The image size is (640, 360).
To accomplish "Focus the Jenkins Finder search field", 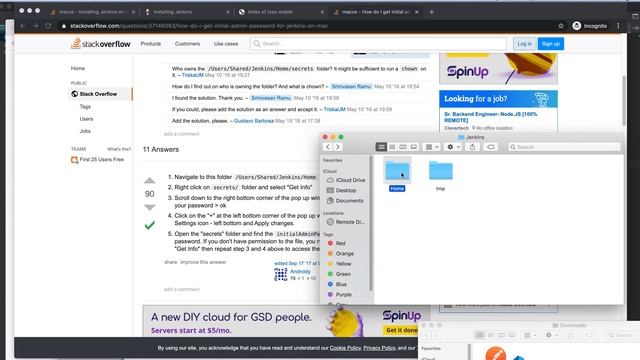I will click(564, 147).
